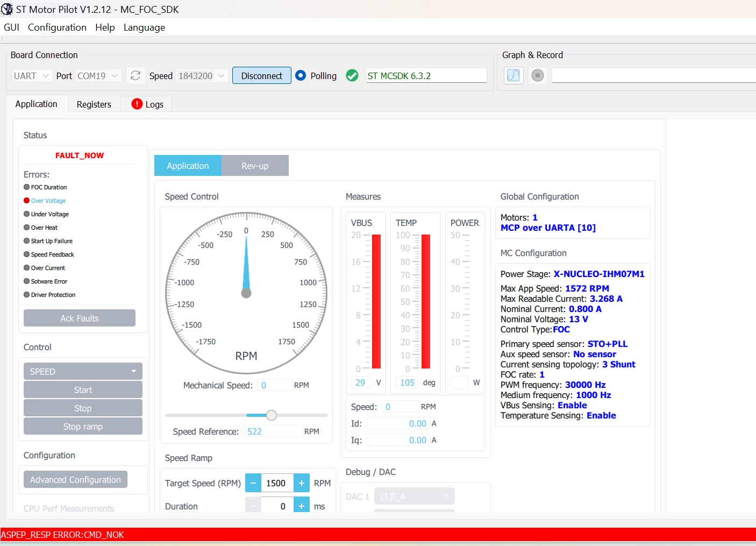Screen dimensions: 756x546
Task: Click the Disconnect button
Action: (262, 76)
